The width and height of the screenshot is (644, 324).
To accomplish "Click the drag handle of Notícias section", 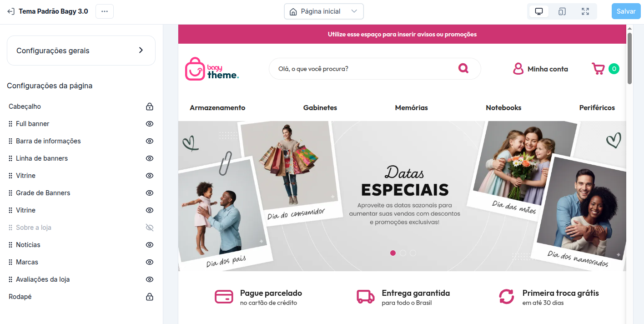I will pyautogui.click(x=10, y=245).
